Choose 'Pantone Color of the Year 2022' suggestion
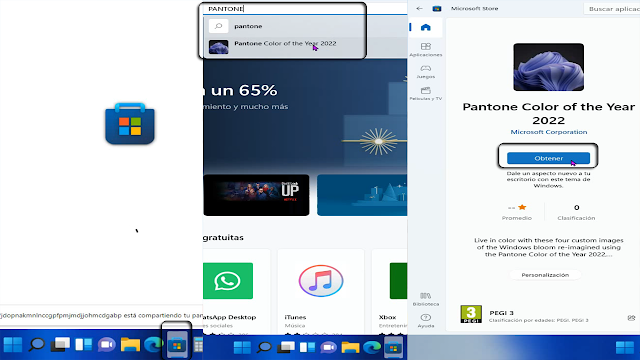Image resolution: width=640 pixels, height=360 pixels. tap(285, 43)
